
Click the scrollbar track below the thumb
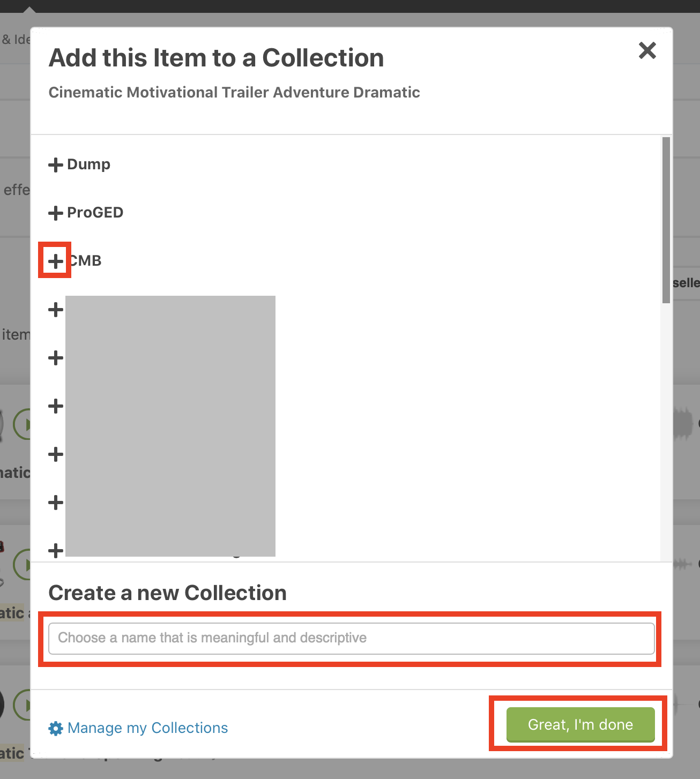tap(666, 429)
